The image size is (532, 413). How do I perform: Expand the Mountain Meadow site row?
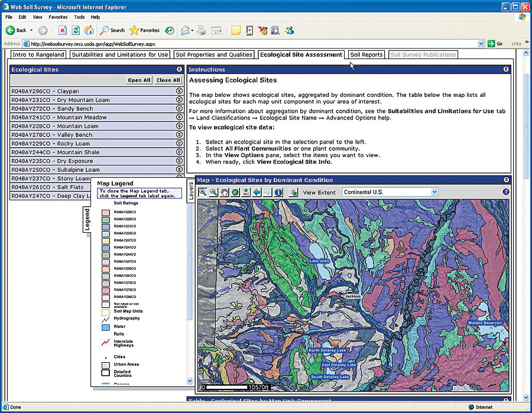pos(179,118)
